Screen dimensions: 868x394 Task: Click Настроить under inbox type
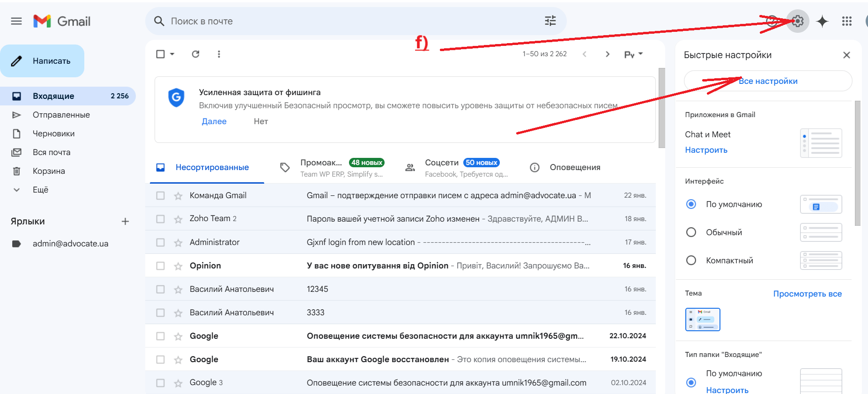727,390
